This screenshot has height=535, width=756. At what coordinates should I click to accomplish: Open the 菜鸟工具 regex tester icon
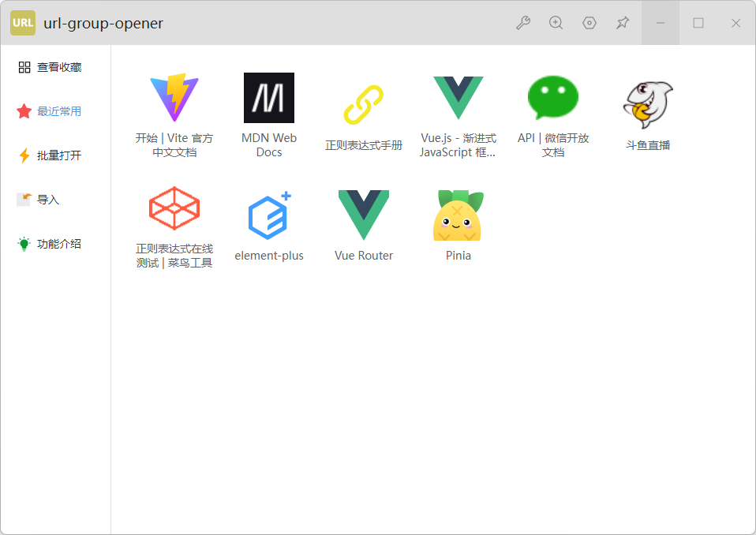pyautogui.click(x=174, y=208)
